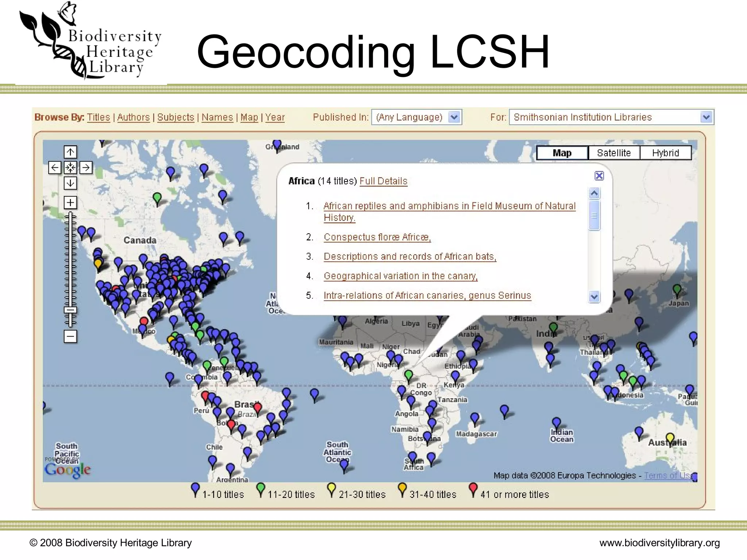This screenshot has width=747, height=560.
Task: Open Full Details for Africa
Action: 383,181
